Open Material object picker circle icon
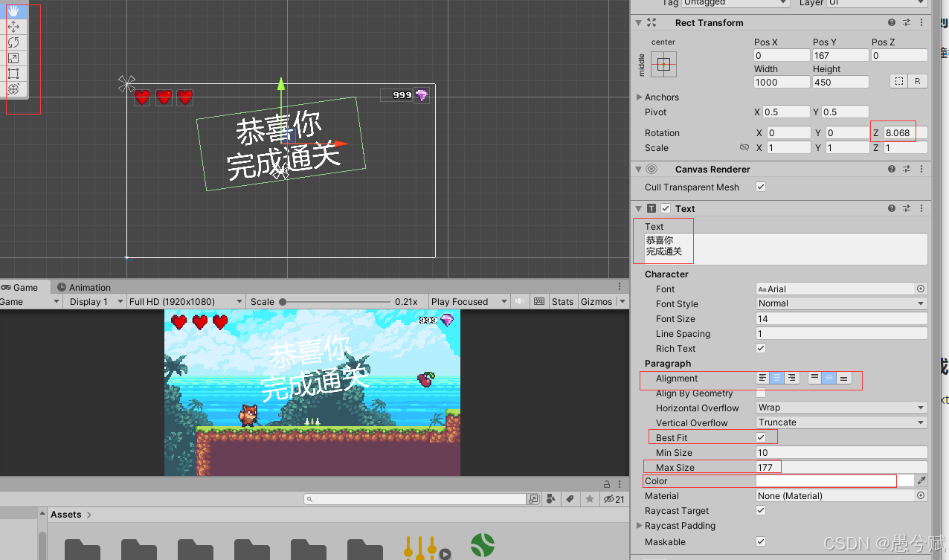This screenshot has width=949, height=560. (921, 495)
